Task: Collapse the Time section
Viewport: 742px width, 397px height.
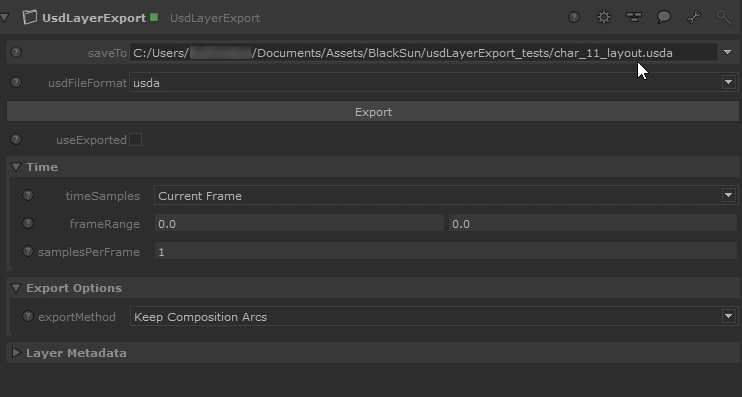Action: [16, 167]
